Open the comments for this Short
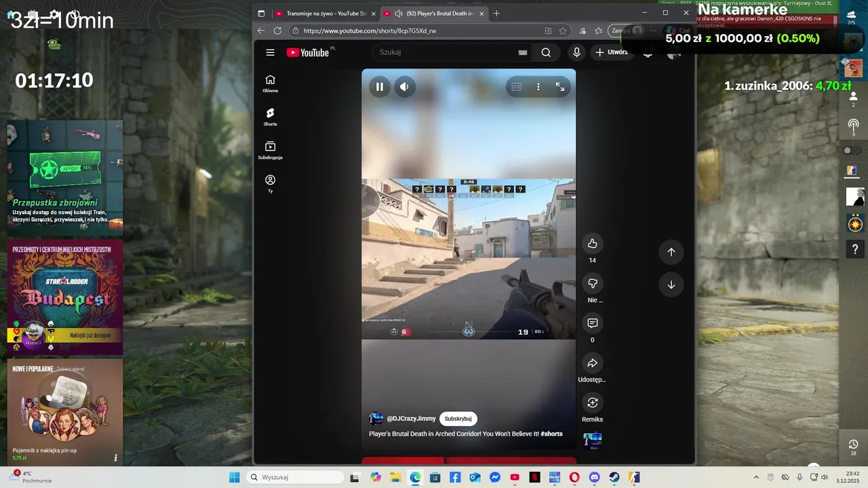 point(592,323)
